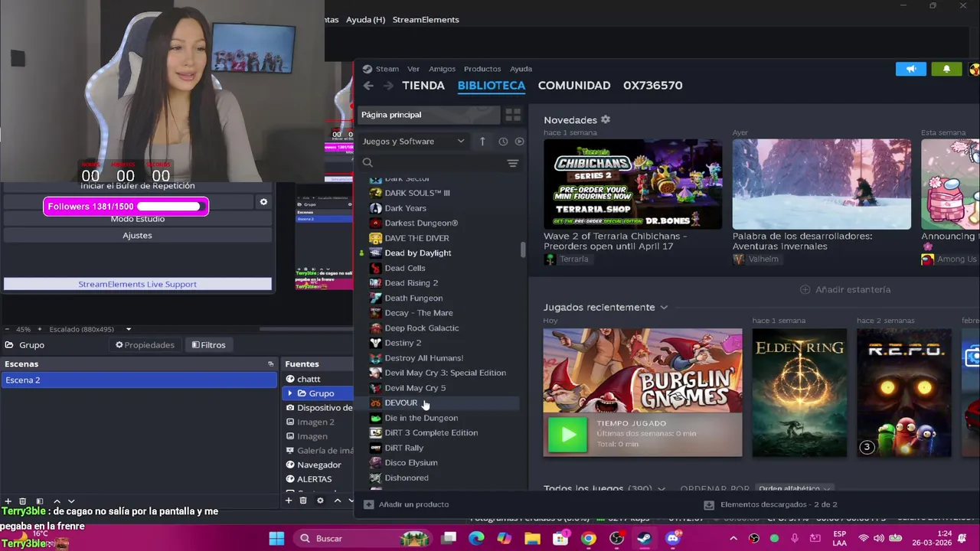
Task: Open StreamElements menu in OBS
Action: point(426,20)
